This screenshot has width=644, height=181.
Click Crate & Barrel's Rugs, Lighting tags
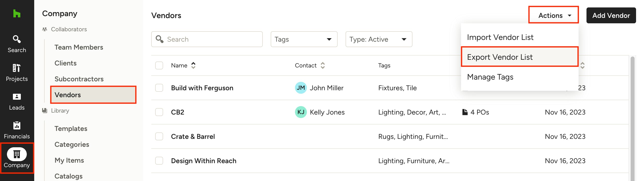(x=413, y=137)
